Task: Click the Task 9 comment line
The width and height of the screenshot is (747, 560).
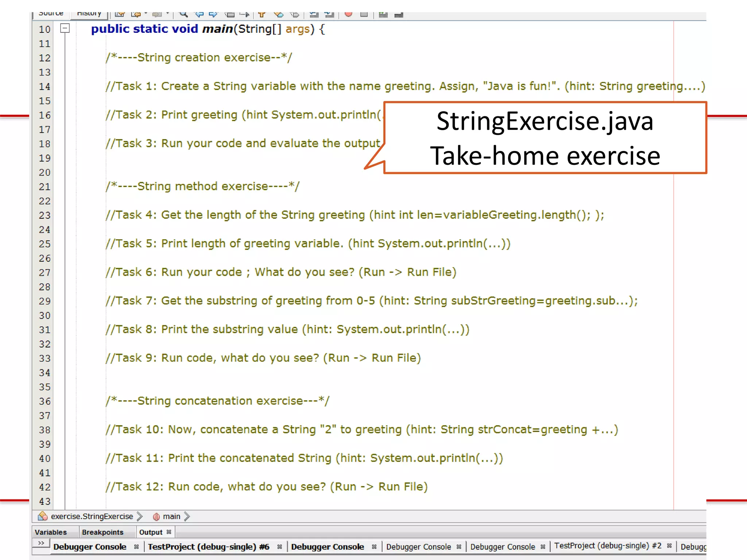Action: tap(263, 358)
